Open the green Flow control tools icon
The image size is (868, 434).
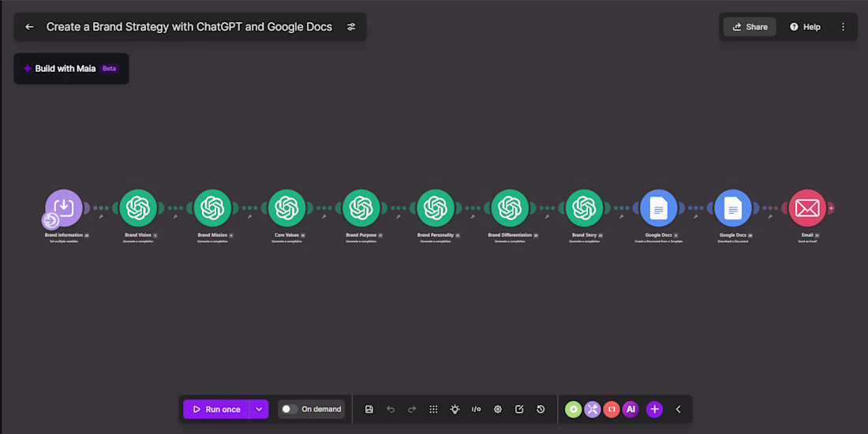click(574, 409)
